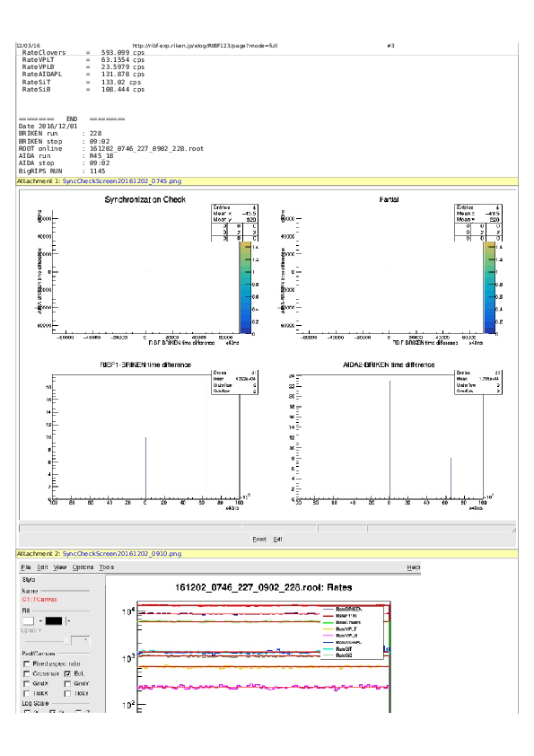Click the RateBRIKEN legend entry
This screenshot has width=534, height=756.
[343, 610]
